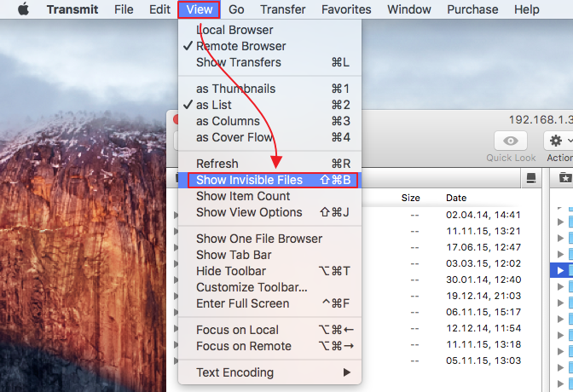This screenshot has height=392, width=573.
Task: Click the favorites star folder icon
Action: coord(565,178)
